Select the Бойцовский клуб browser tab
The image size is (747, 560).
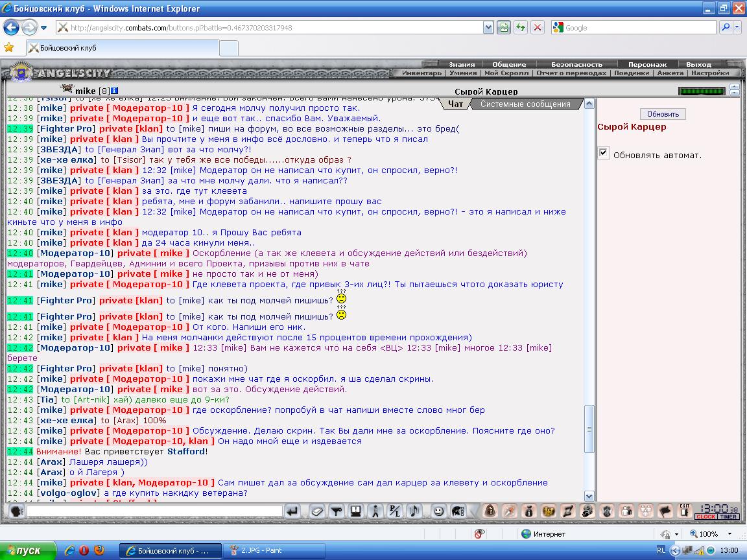coord(123,47)
